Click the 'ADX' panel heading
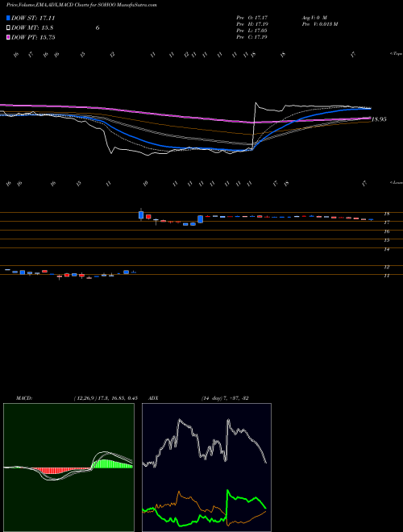This screenshot has width=403, height=532. tap(153, 398)
